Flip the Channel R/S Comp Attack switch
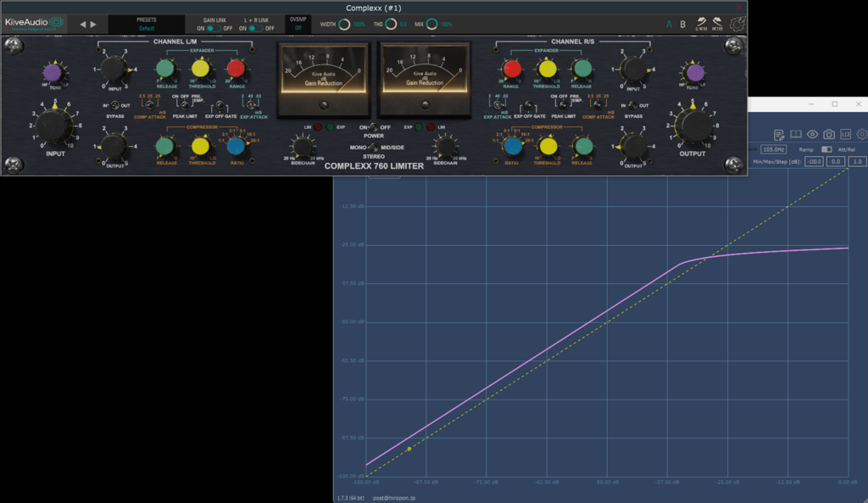The width and height of the screenshot is (868, 503). 598,105
